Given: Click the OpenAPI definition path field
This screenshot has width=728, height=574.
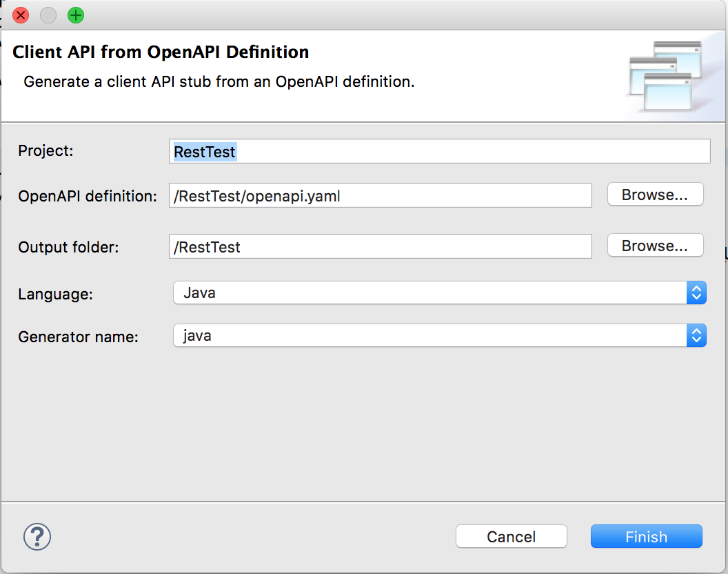Looking at the screenshot, I should pyautogui.click(x=381, y=195).
